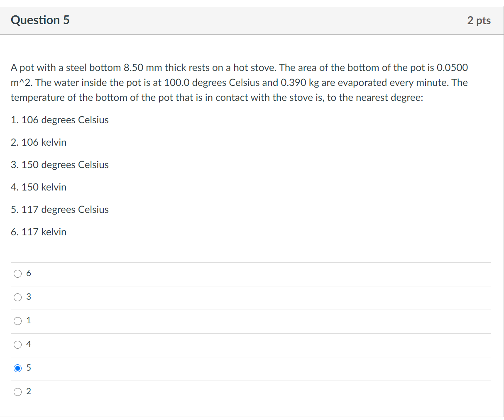This screenshot has height=420, width=504.
Task: Select the radio button for answer 6
Action: tap(17, 273)
